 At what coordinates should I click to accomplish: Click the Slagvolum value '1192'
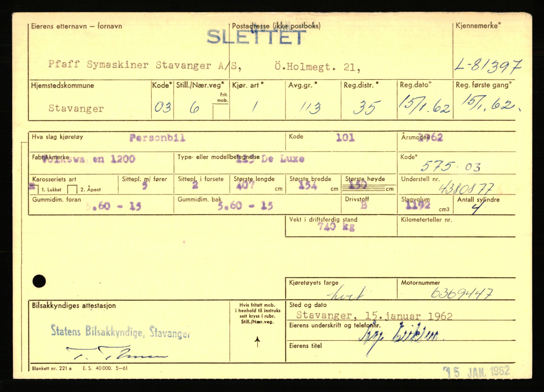(x=418, y=205)
